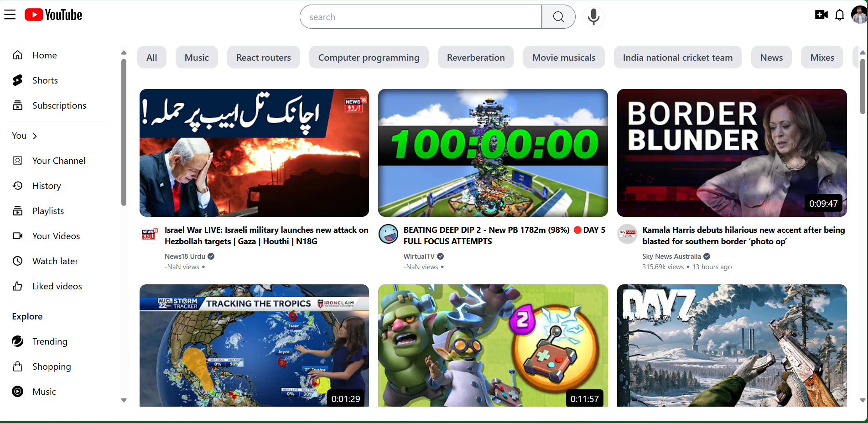Click the main page scrollbar thumb
Image resolution: width=868 pixels, height=424 pixels.
pyautogui.click(x=863, y=86)
